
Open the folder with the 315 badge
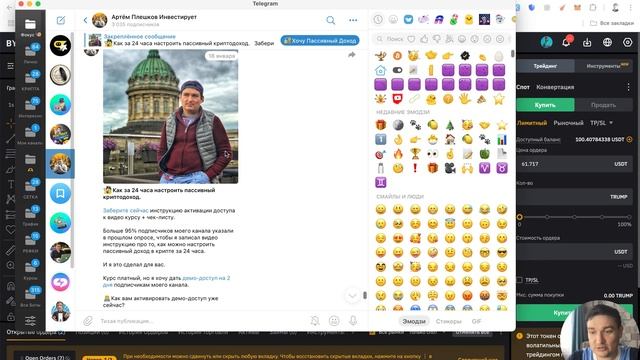click(31, 296)
